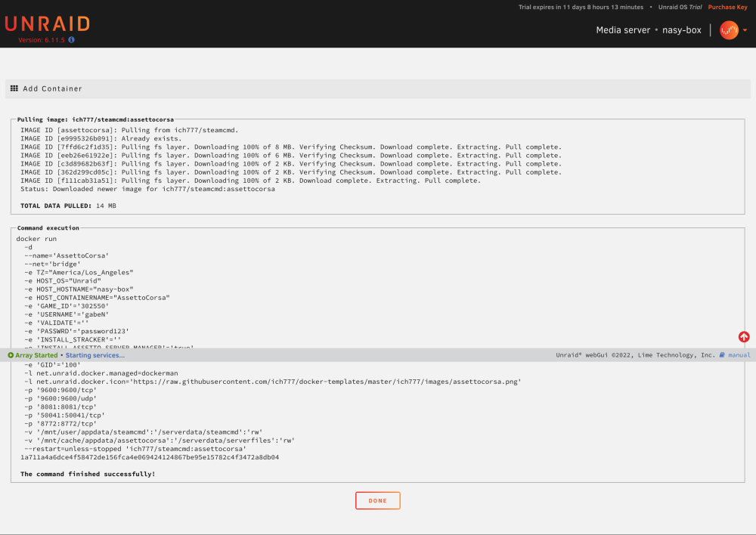Open version info icon next to 6.11.5

point(71,40)
